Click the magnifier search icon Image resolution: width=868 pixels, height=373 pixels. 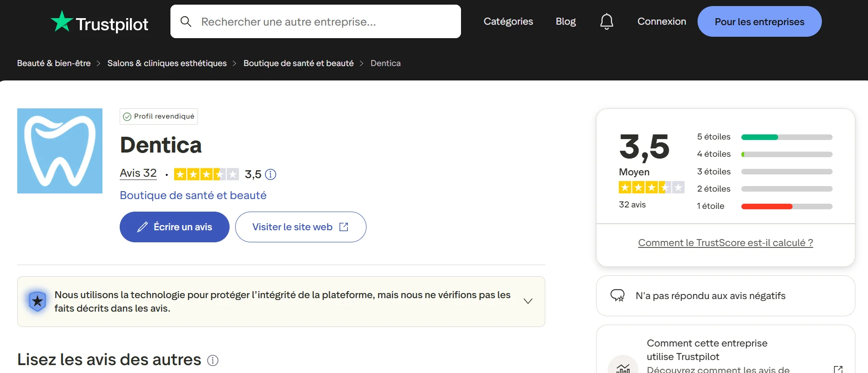(x=186, y=21)
